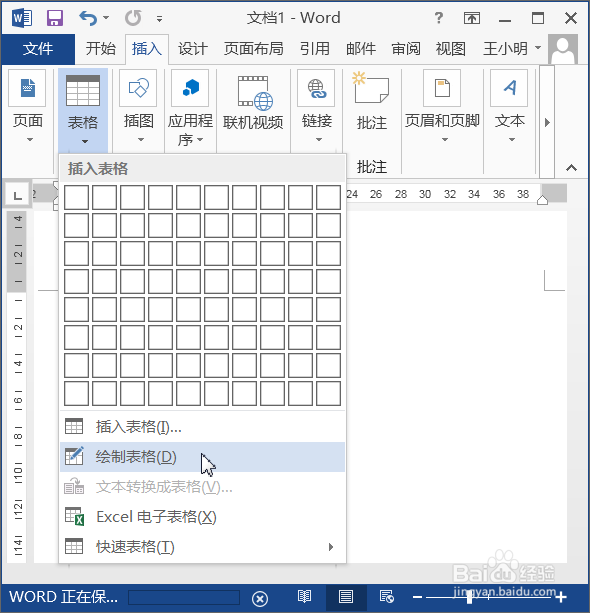Click the draw table pencil icon

74,456
